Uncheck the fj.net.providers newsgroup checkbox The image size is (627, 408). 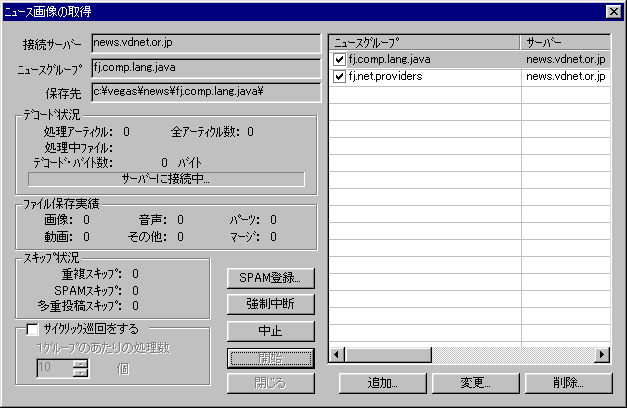pos(339,76)
